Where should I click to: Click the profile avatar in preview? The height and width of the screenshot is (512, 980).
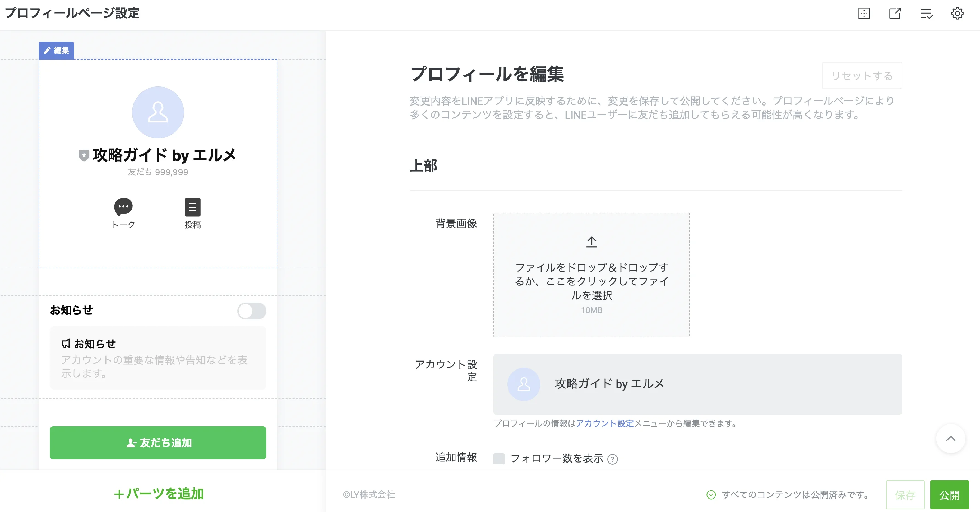click(158, 112)
